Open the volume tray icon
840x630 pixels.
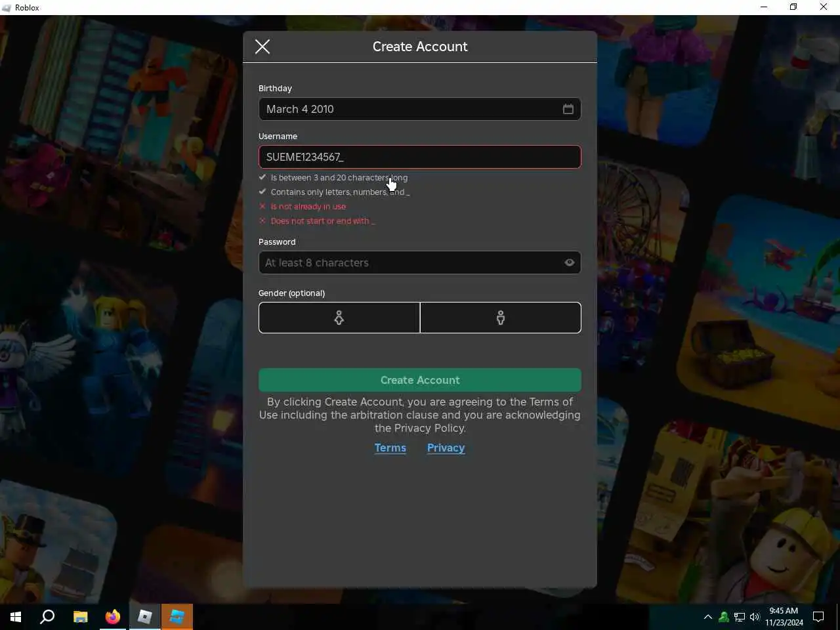click(755, 617)
